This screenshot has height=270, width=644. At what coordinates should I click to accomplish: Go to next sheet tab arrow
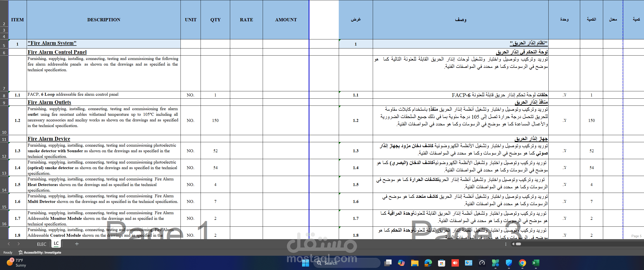point(19,244)
